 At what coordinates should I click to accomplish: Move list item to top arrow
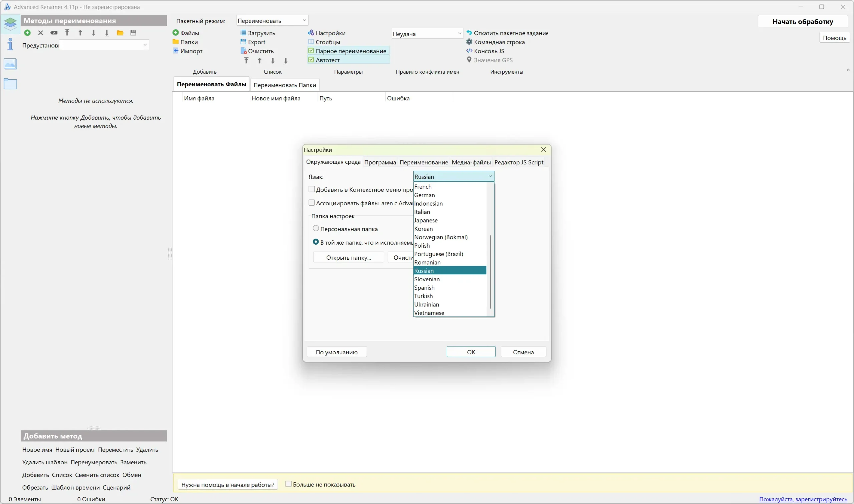[x=247, y=61]
